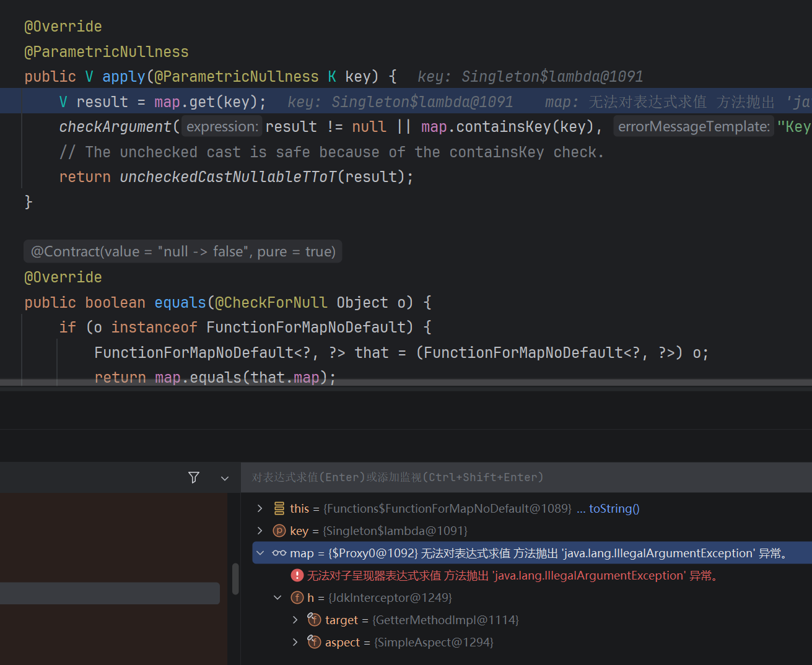
Task: Expand the 'key' variable node
Action: [x=260, y=531]
